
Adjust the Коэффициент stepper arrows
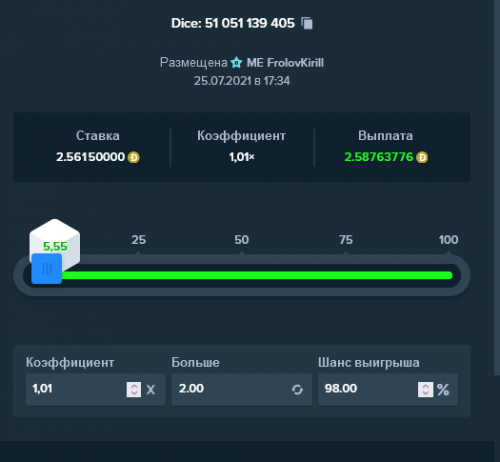[134, 389]
